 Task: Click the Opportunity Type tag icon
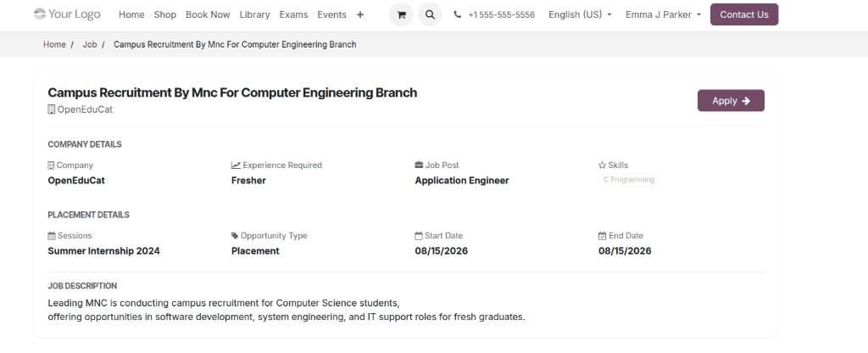click(235, 236)
